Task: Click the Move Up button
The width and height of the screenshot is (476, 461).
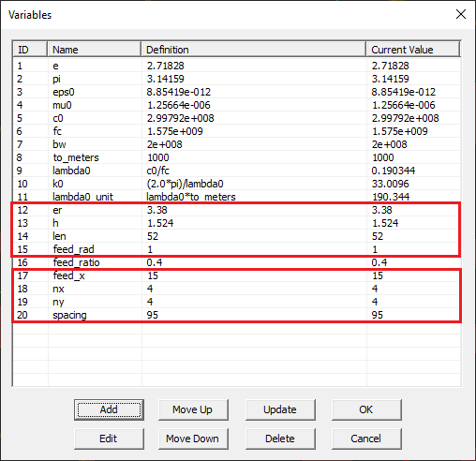Action: 193,409
